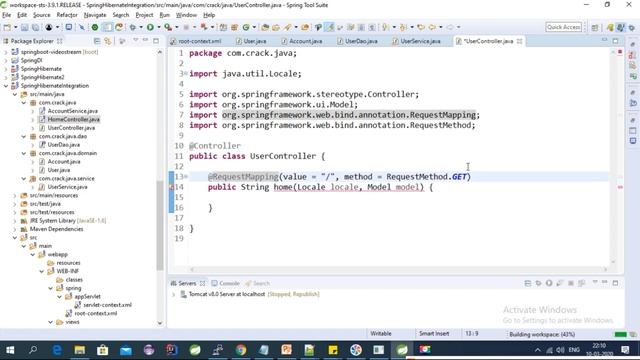Expand the Tomcat v8.0 Server entry
The image size is (640, 360).
173,294
